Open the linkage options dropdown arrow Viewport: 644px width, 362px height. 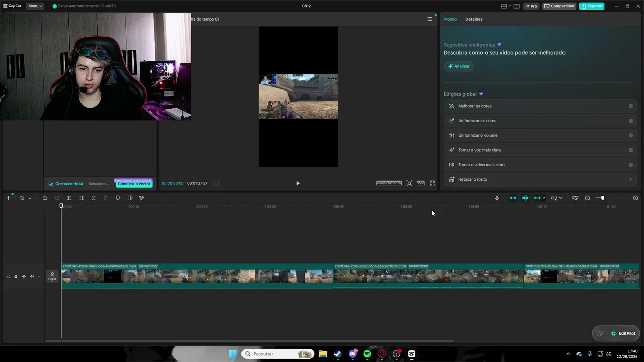point(544,198)
